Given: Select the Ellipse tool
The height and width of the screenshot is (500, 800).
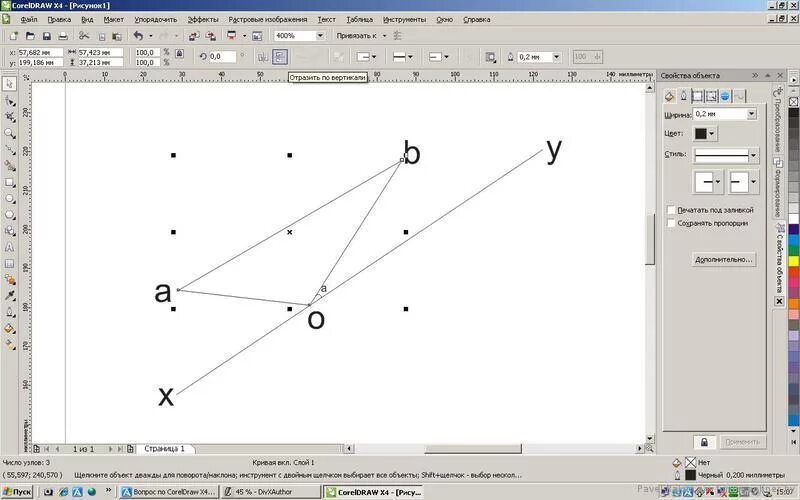Looking at the screenshot, I should click(x=10, y=198).
